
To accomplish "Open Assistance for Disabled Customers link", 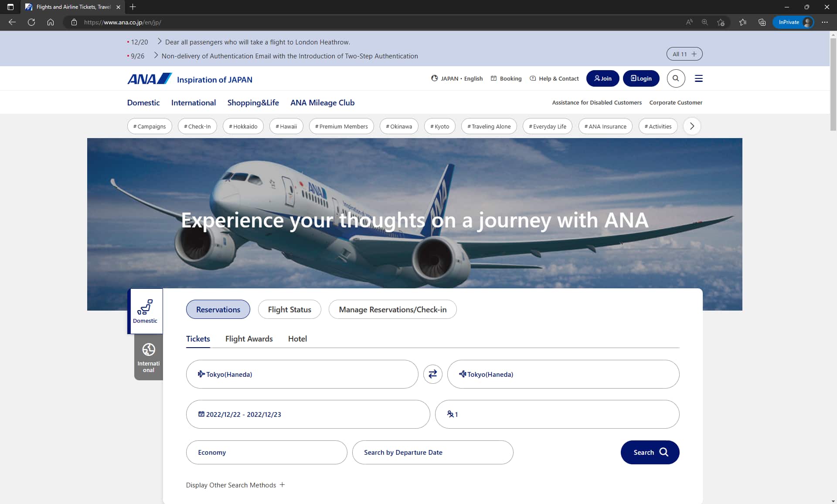I will pyautogui.click(x=597, y=102).
